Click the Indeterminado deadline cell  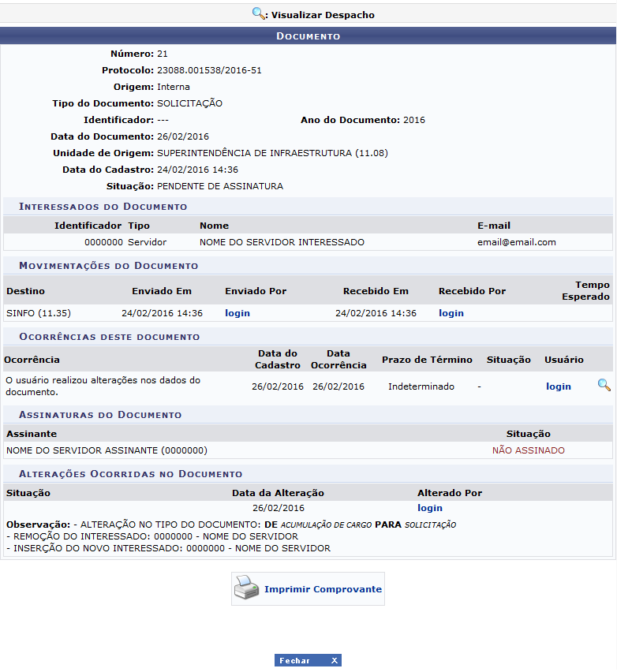click(421, 386)
